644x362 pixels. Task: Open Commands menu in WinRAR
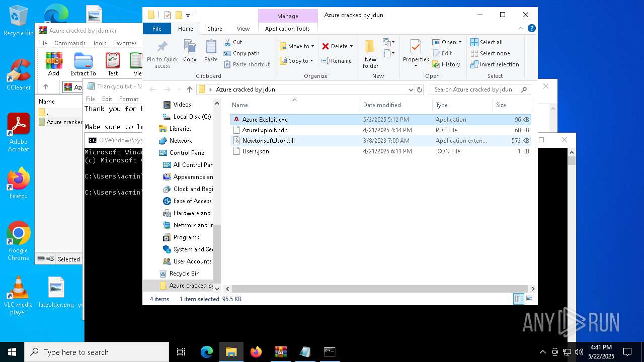click(70, 43)
